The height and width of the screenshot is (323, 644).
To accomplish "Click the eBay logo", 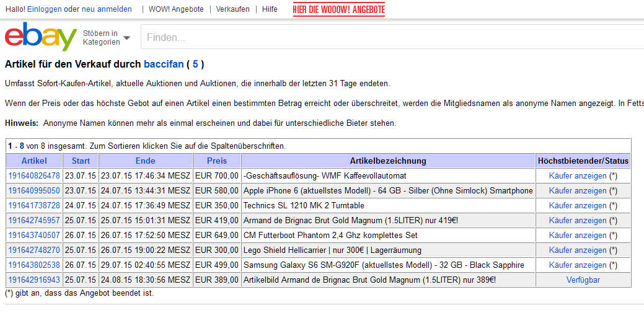I will [41, 36].
